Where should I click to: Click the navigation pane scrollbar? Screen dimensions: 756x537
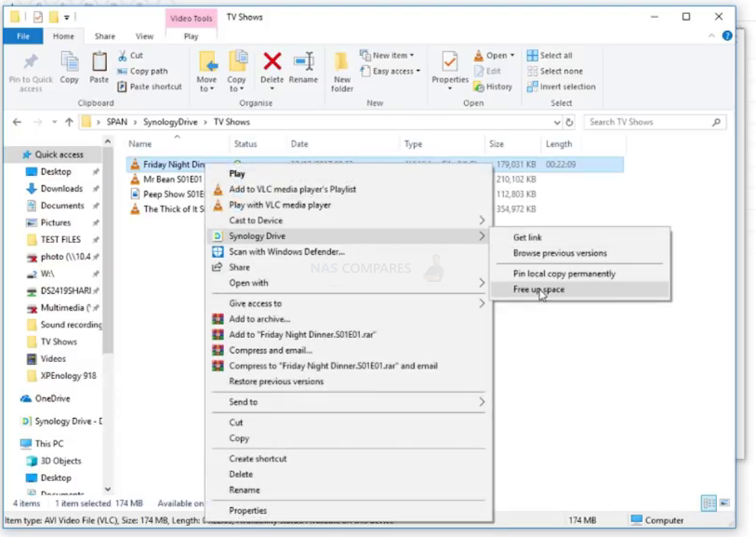coord(108,251)
